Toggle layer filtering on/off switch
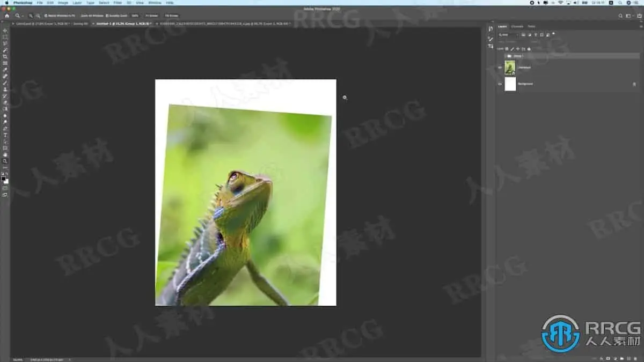The height and width of the screenshot is (362, 644). 553,33
